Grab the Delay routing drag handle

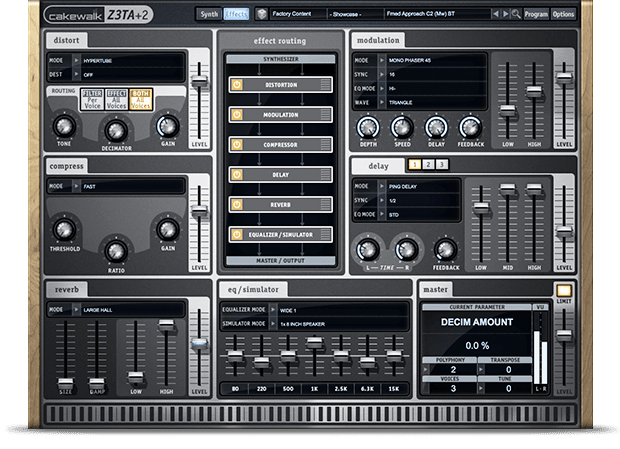pos(325,175)
